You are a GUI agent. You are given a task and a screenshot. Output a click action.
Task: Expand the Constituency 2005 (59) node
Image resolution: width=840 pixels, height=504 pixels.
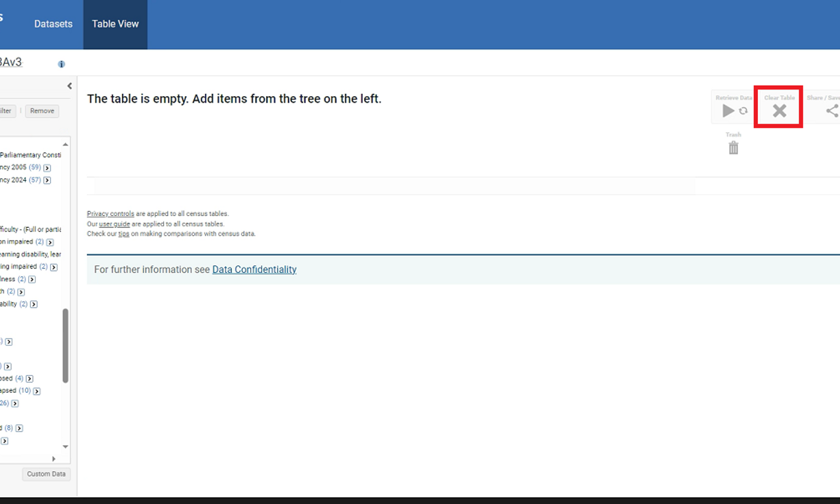coord(47,168)
